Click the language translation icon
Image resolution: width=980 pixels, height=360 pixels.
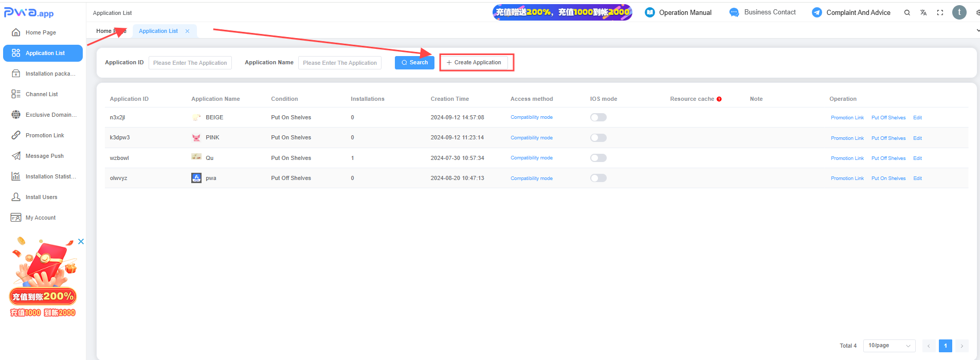pyautogui.click(x=923, y=13)
